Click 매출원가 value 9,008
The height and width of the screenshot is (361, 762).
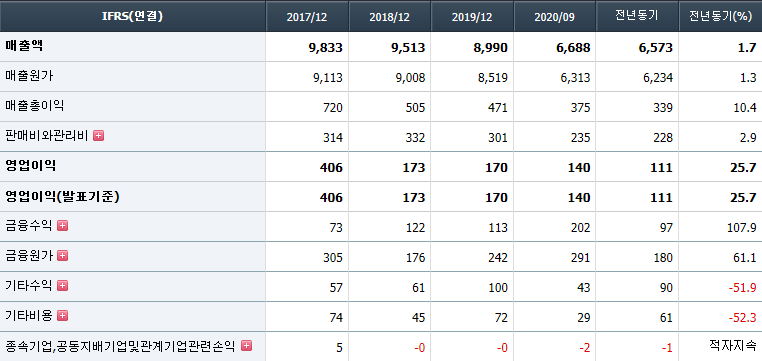click(411, 78)
